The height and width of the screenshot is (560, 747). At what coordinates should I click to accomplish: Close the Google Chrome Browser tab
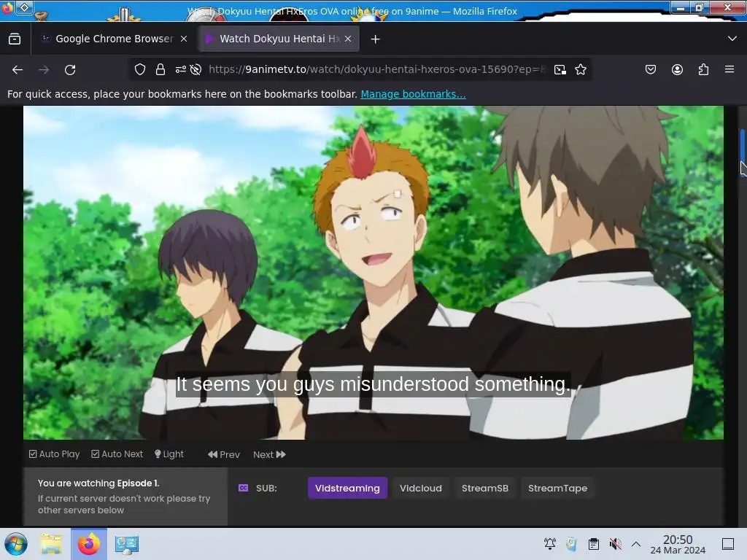(184, 39)
